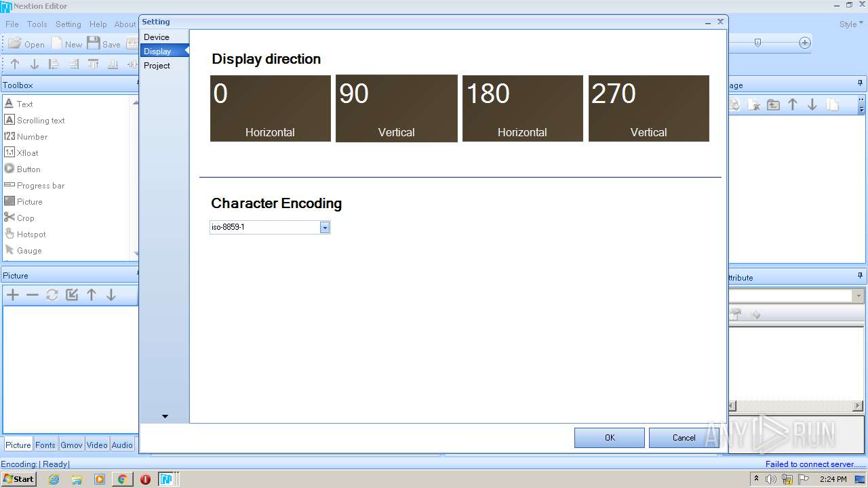868x488 pixels.
Task: Click the Open project toolbar button
Action: [x=26, y=43]
